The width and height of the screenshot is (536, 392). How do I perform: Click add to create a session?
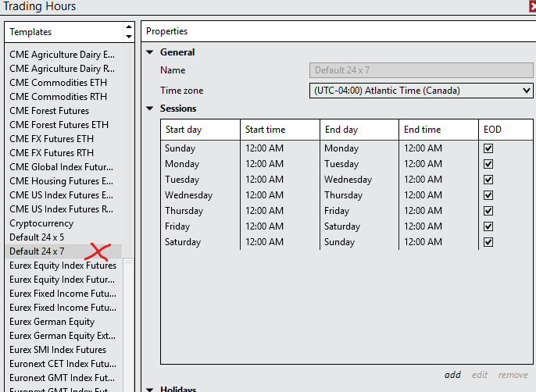[x=452, y=375]
